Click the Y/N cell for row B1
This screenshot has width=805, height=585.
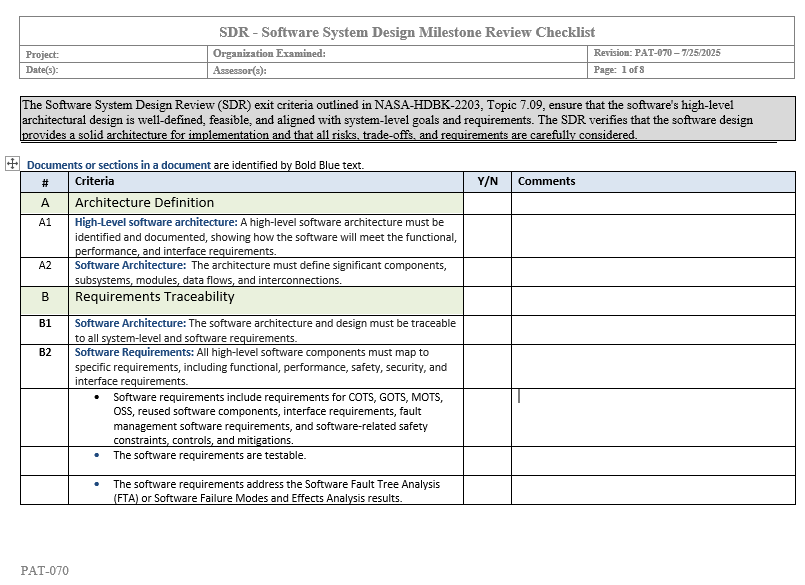(x=487, y=330)
